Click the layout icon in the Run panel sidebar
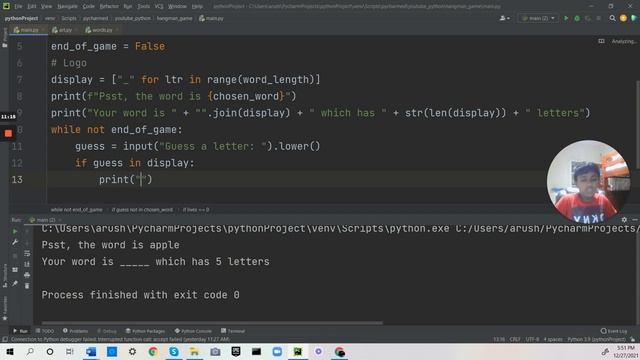The width and height of the screenshot is (640, 360). pos(15,270)
